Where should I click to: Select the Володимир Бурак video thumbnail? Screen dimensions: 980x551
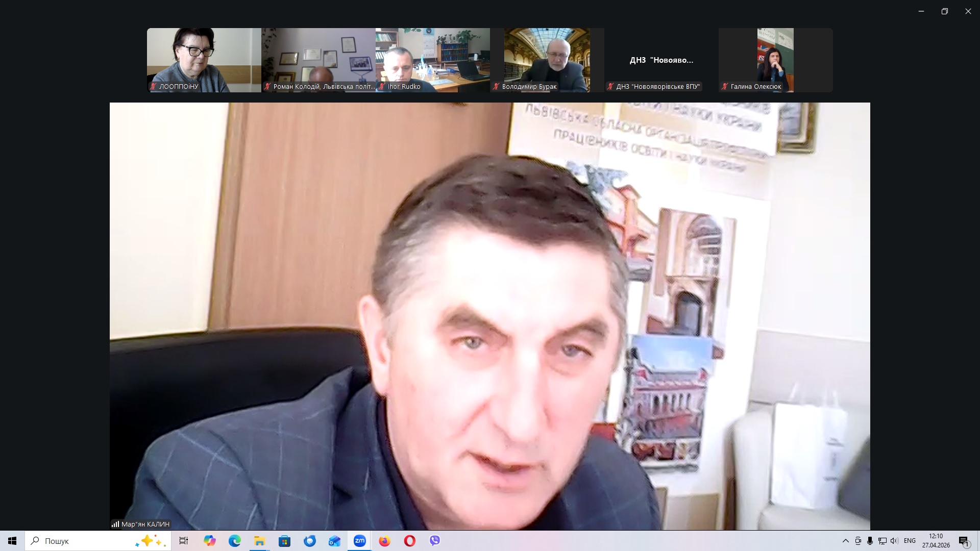click(547, 60)
